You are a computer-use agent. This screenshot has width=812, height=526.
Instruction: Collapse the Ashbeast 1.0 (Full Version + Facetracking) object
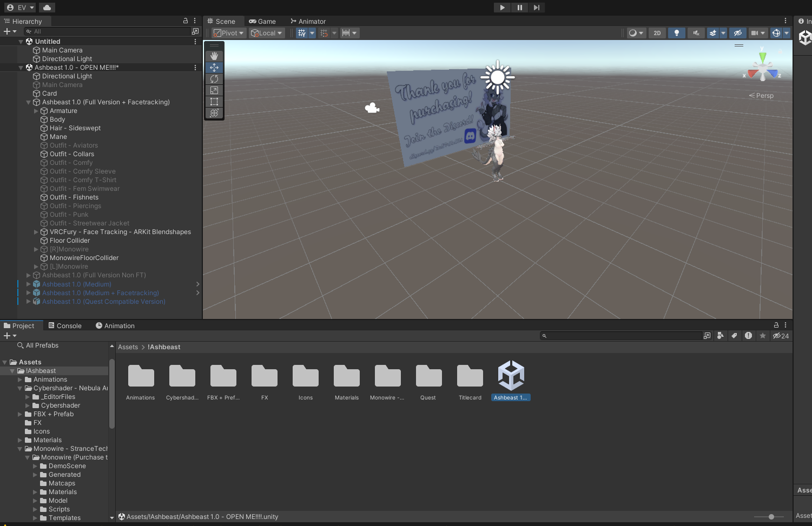point(29,102)
